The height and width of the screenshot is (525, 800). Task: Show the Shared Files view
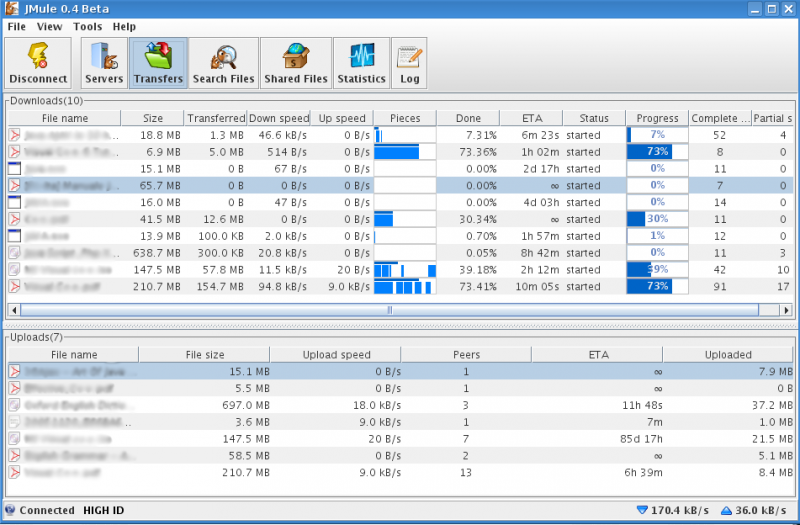[295, 63]
